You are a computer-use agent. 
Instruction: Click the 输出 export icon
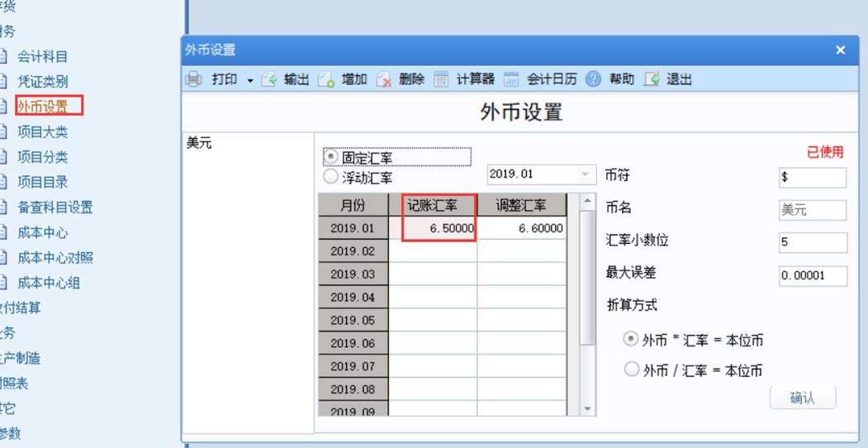pyautogui.click(x=269, y=79)
